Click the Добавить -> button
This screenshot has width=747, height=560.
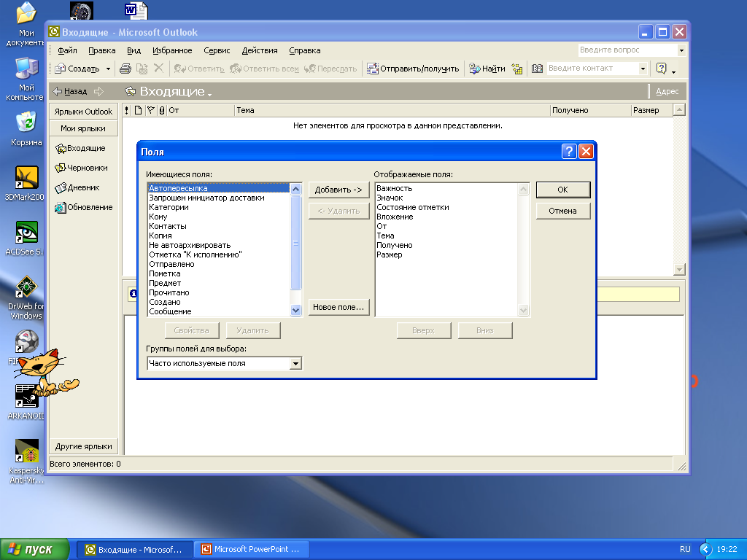tap(338, 190)
